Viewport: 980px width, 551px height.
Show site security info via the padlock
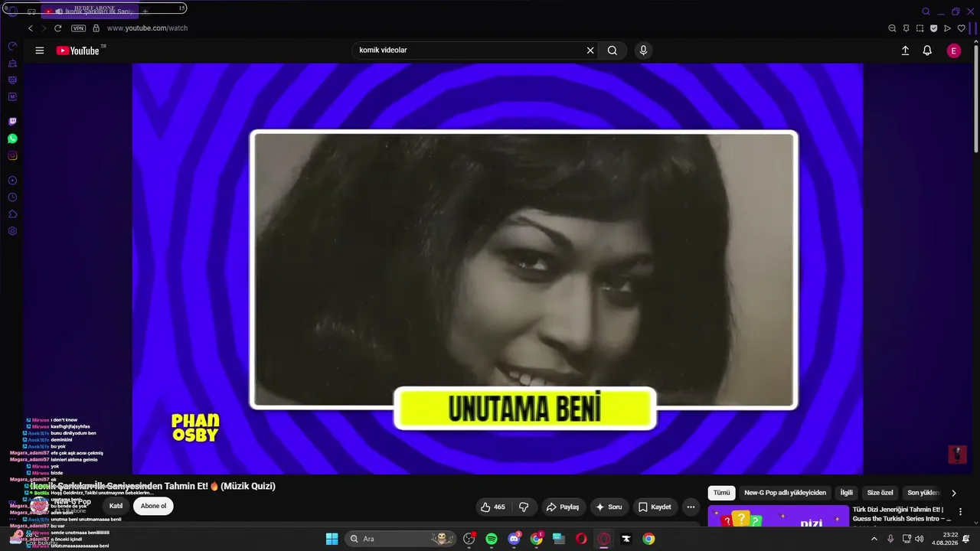point(96,28)
